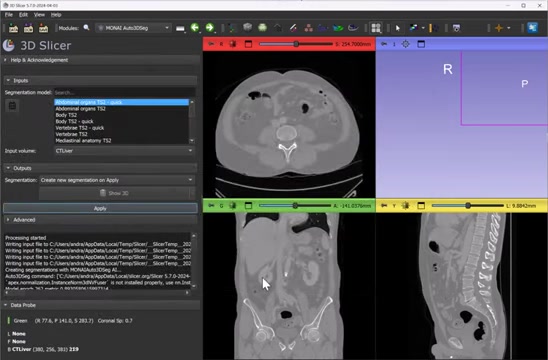
Task: Toggle the pin in the red slice bar
Action: [211, 44]
